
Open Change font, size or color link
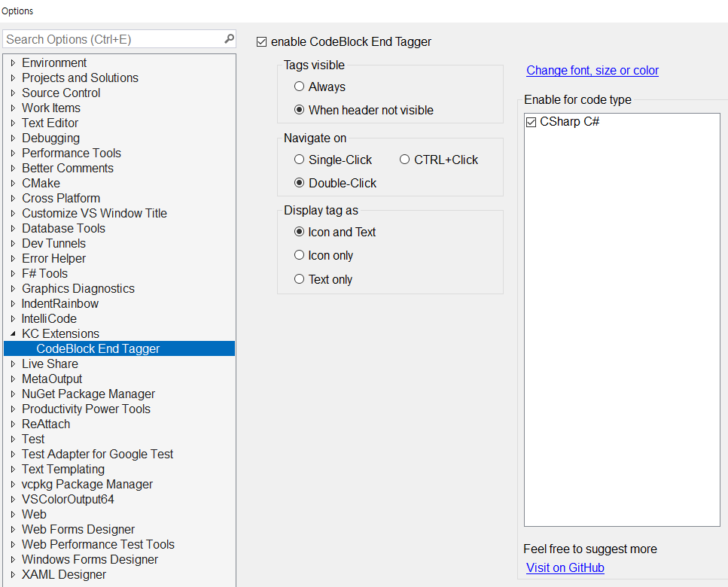[x=592, y=71]
